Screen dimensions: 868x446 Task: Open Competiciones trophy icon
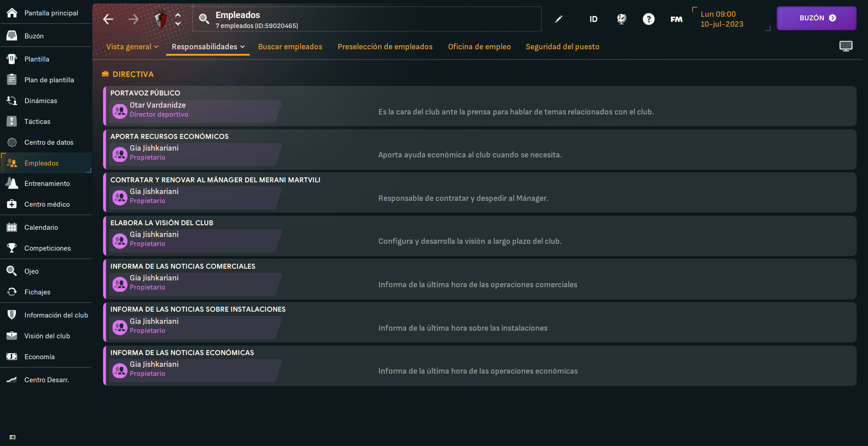tap(12, 248)
